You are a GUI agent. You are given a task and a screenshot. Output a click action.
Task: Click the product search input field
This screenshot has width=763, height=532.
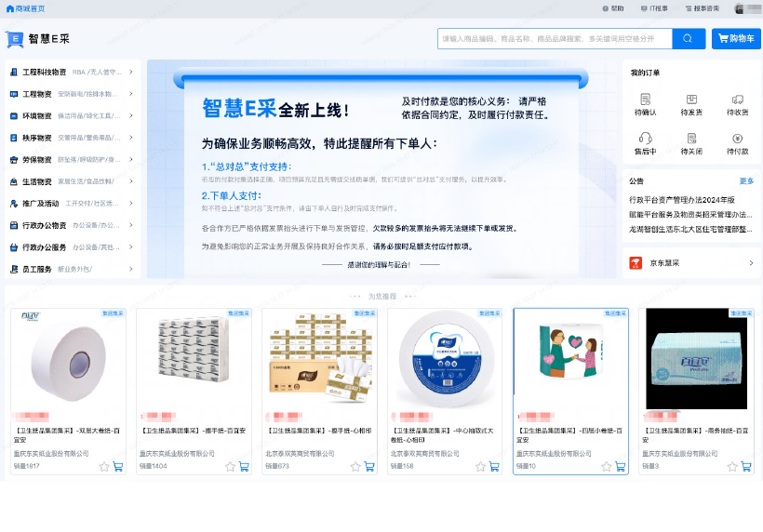tap(555, 38)
